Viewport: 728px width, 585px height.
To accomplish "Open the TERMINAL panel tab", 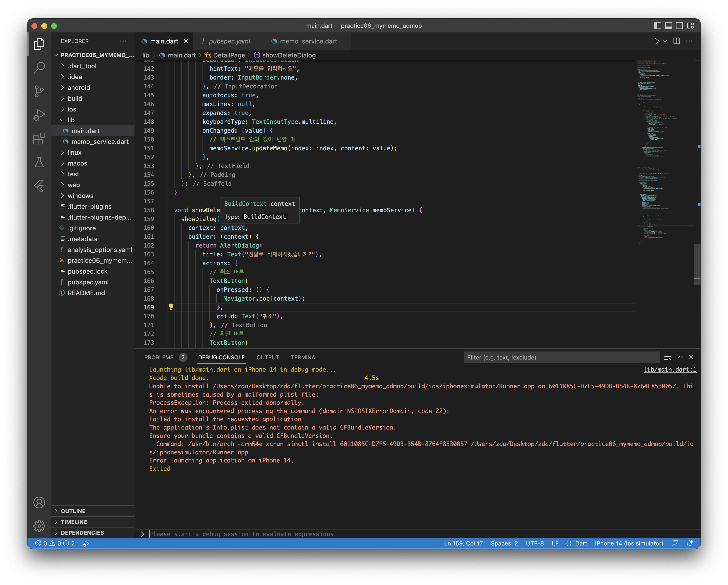I will (x=304, y=357).
